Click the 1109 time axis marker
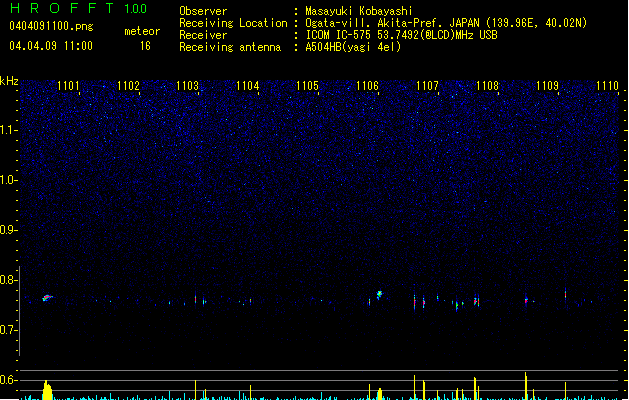Viewport: 629px width, 400px height. [547, 86]
